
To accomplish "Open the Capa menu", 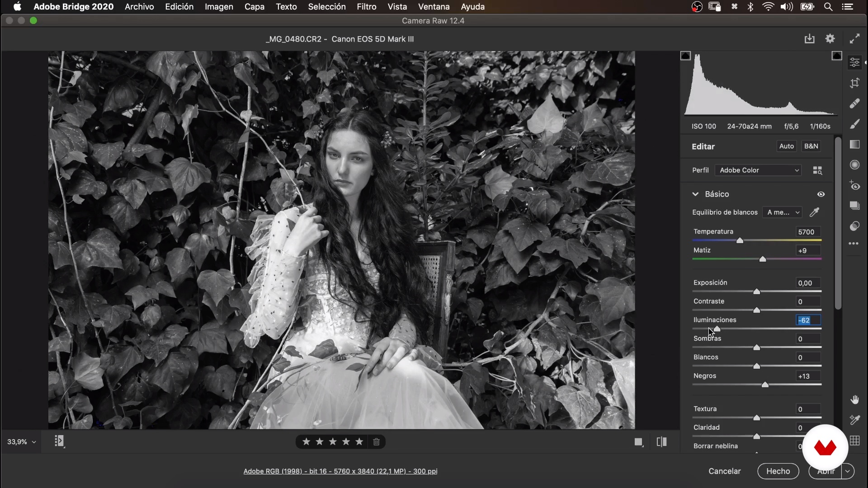I will pos(254,7).
